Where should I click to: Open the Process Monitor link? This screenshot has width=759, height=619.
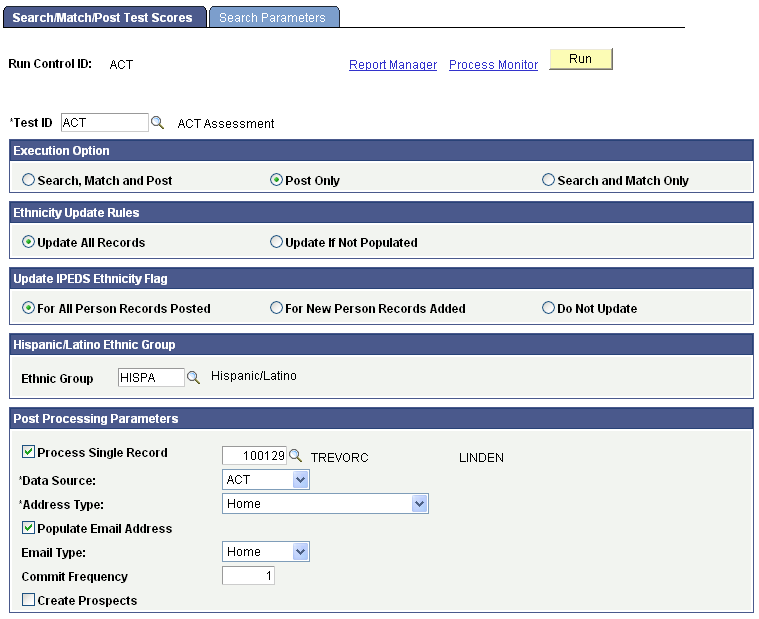493,65
